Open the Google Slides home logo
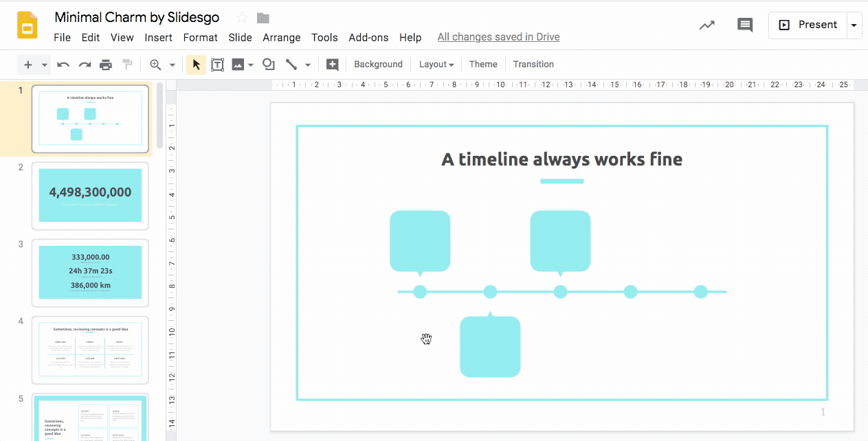The image size is (868, 441). (x=27, y=27)
